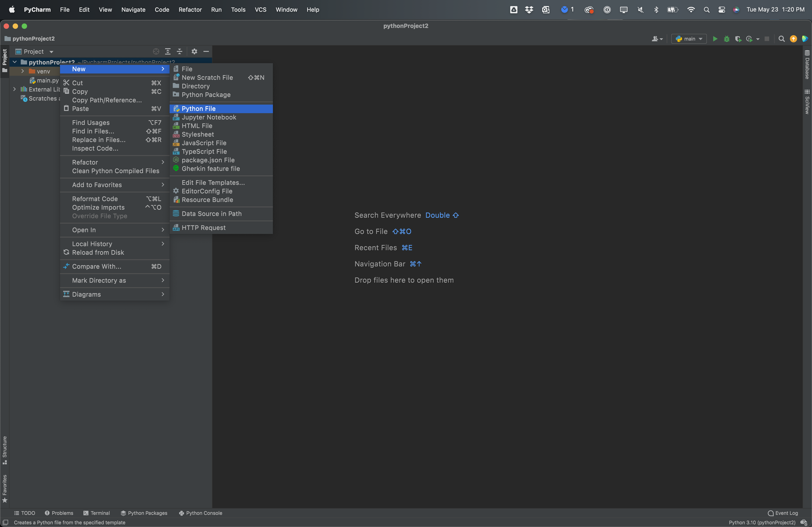This screenshot has width=812, height=527.
Task: Click the green Run button in toolbar
Action: click(x=715, y=39)
